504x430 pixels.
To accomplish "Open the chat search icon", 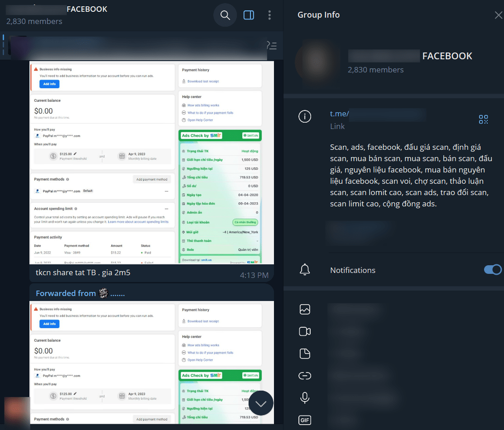I will point(225,15).
